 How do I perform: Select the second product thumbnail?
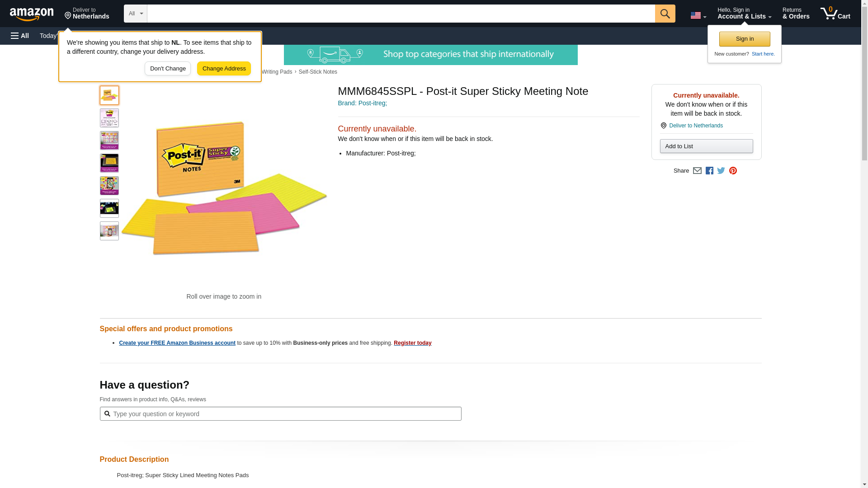pyautogui.click(x=109, y=118)
